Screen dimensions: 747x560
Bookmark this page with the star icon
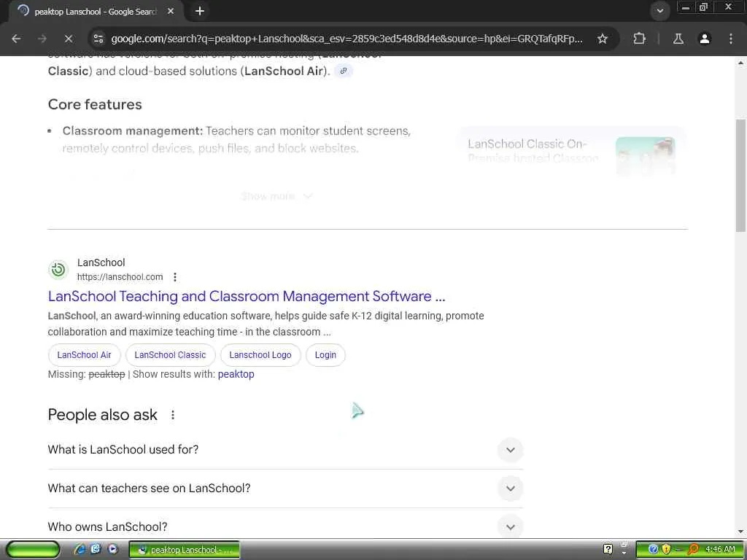pos(603,39)
